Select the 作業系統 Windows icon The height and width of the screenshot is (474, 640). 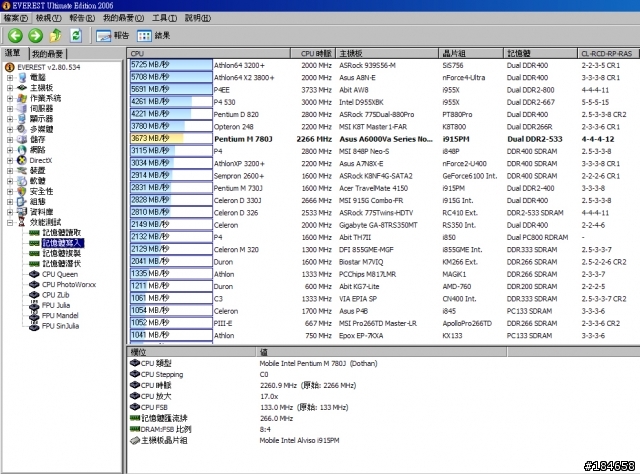click(x=22, y=98)
